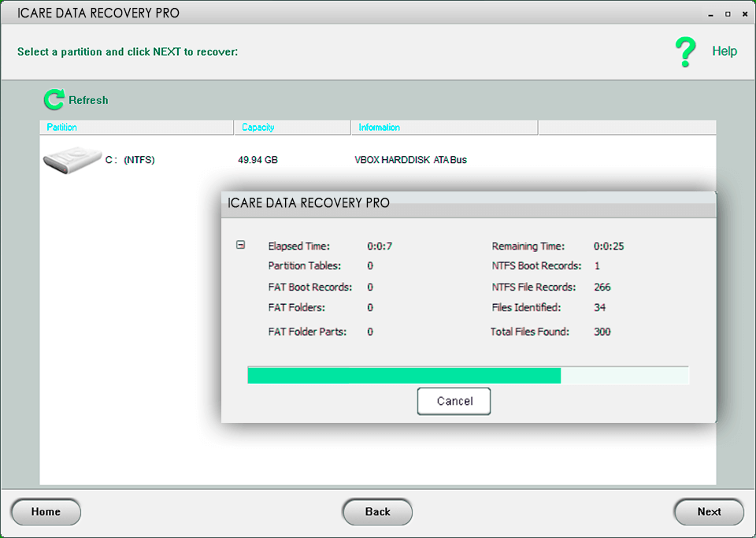Collapse the scan details with the minus box
The width and height of the screenshot is (756, 538).
241,246
